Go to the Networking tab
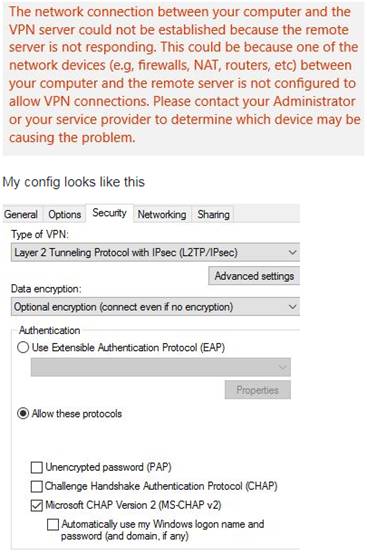This screenshot has height=554, width=367. click(x=162, y=214)
